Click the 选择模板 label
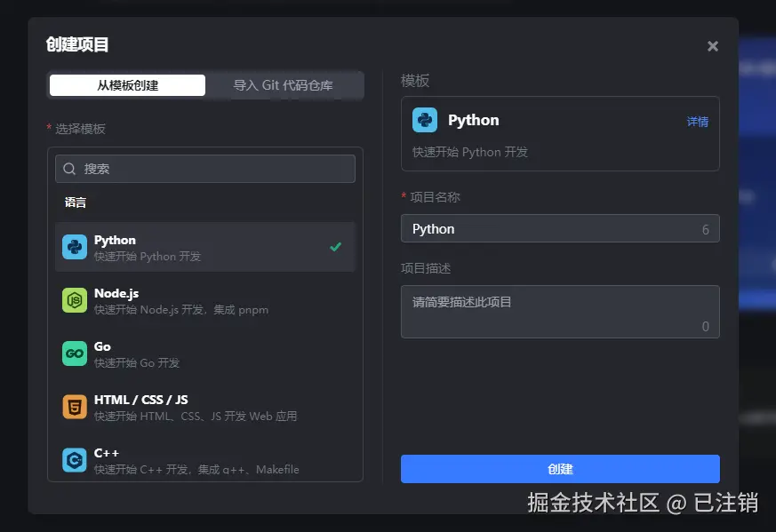This screenshot has width=776, height=532. point(80,129)
